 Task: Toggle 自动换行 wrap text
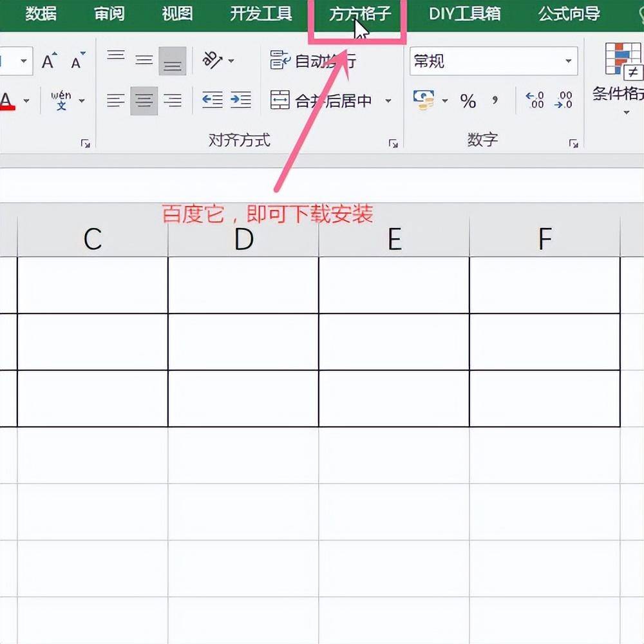[313, 61]
